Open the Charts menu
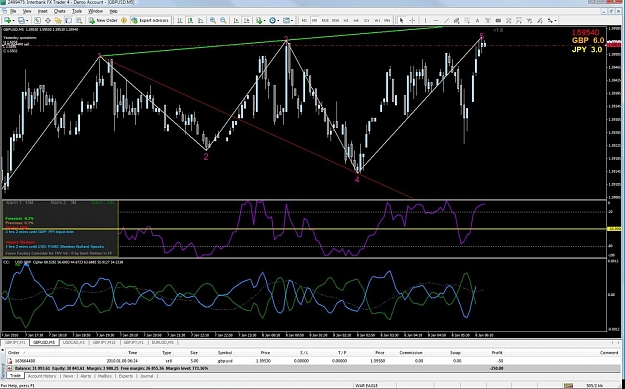The width and height of the screenshot is (625, 389). (x=59, y=11)
